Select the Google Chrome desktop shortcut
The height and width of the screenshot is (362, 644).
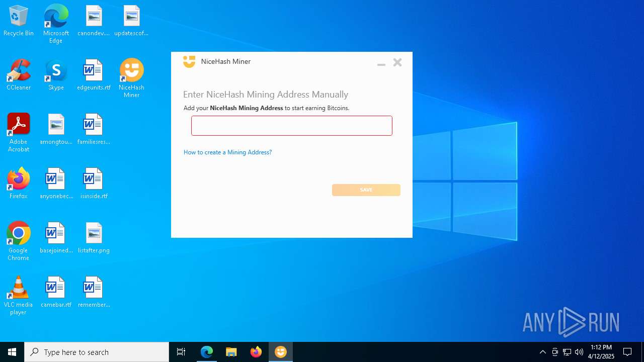click(x=19, y=241)
